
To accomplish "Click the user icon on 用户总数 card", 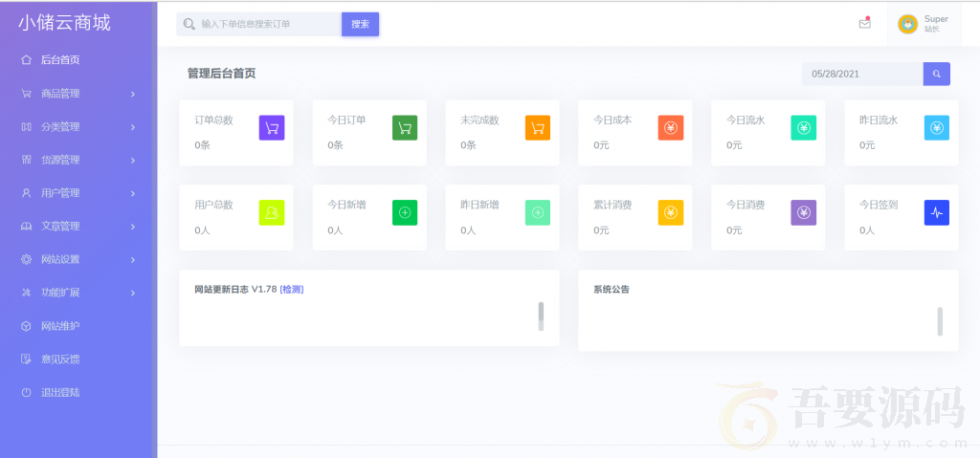I will [x=272, y=212].
